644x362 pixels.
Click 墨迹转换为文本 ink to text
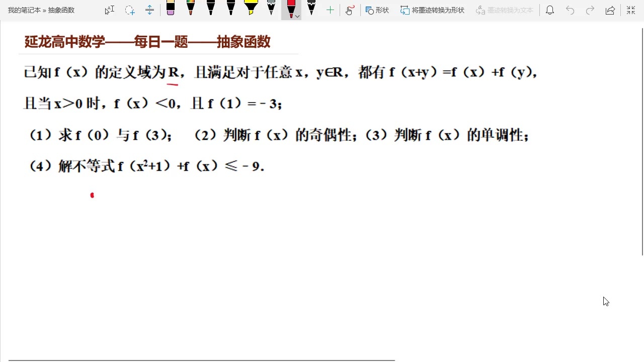504,10
